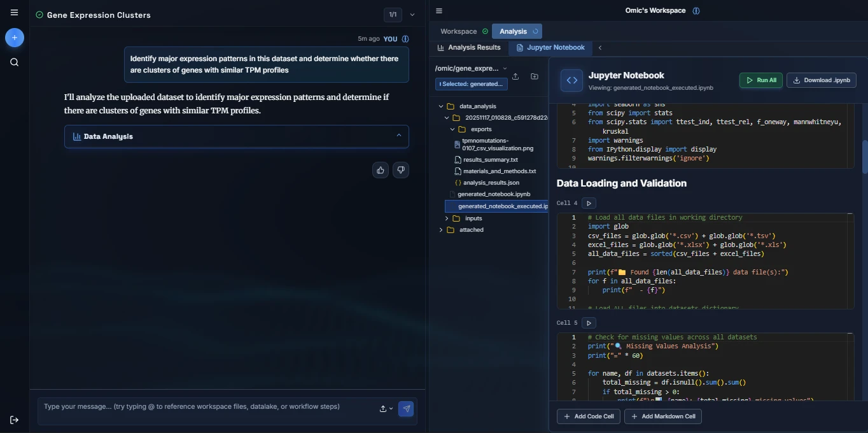Select generated_notebook_executed.ipynb in the tree
Screen dimensions: 868x433
tap(496, 206)
